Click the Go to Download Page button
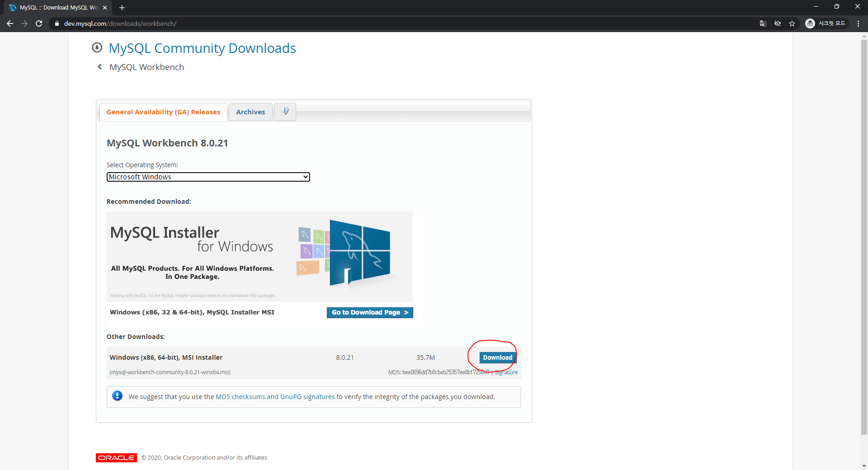Image resolution: width=868 pixels, height=470 pixels. click(x=370, y=312)
